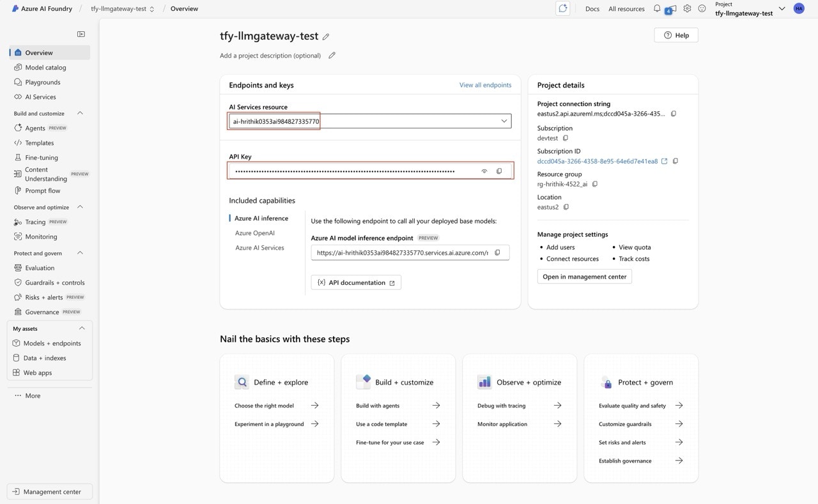This screenshot has height=504, width=818.
Task: Open Evaluate quality and safety arrow
Action: pyautogui.click(x=679, y=406)
